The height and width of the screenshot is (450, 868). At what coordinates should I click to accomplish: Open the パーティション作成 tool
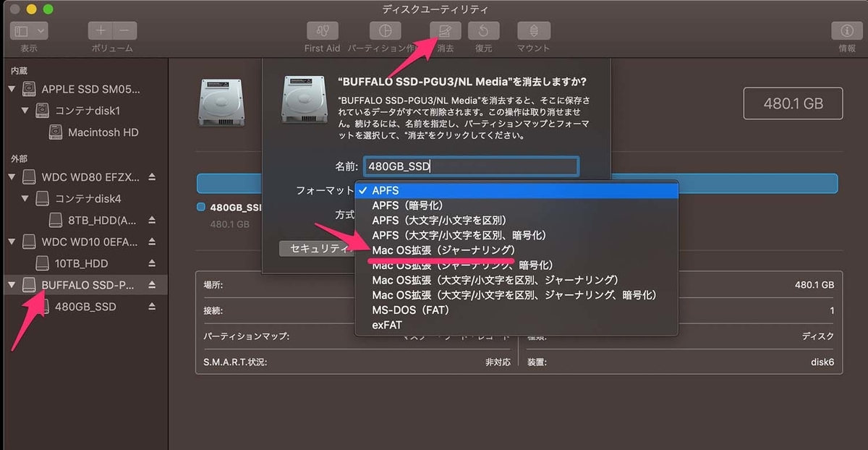tap(385, 30)
